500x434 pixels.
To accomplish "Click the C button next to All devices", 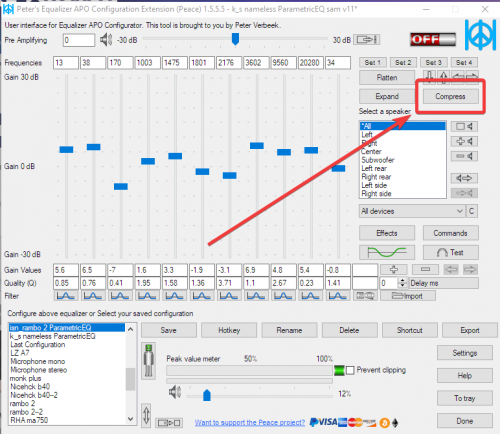I will (x=471, y=211).
